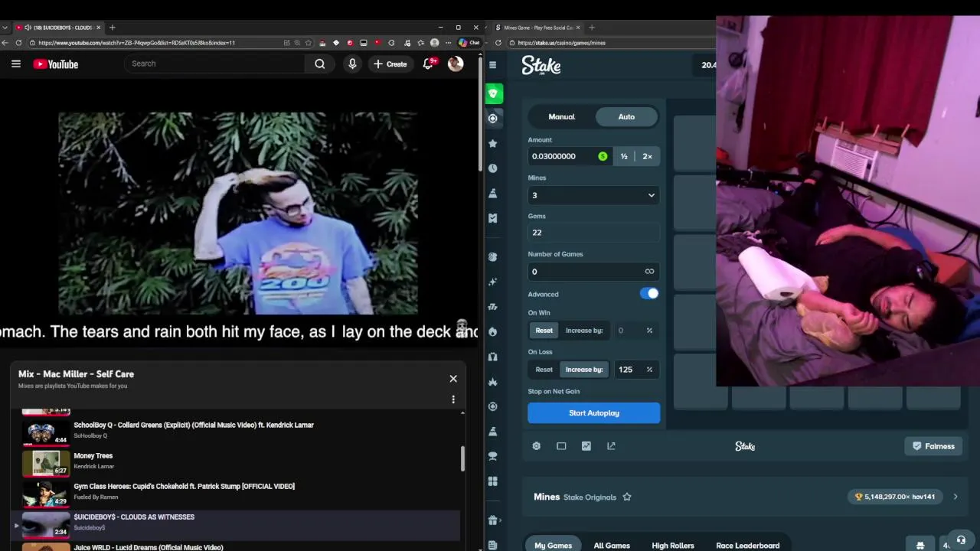Click the playlist panel scrollbar
980x551 pixels.
pos(462,459)
